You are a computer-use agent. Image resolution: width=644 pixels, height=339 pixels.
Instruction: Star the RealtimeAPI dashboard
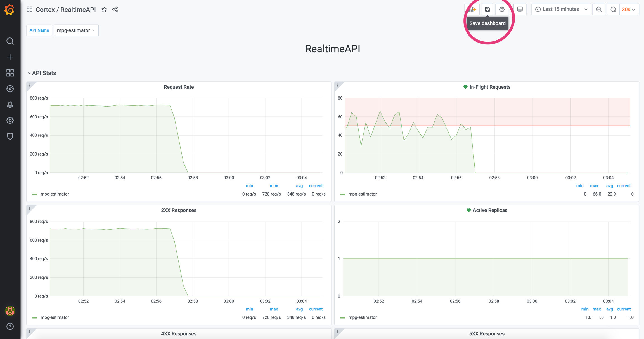tap(104, 10)
